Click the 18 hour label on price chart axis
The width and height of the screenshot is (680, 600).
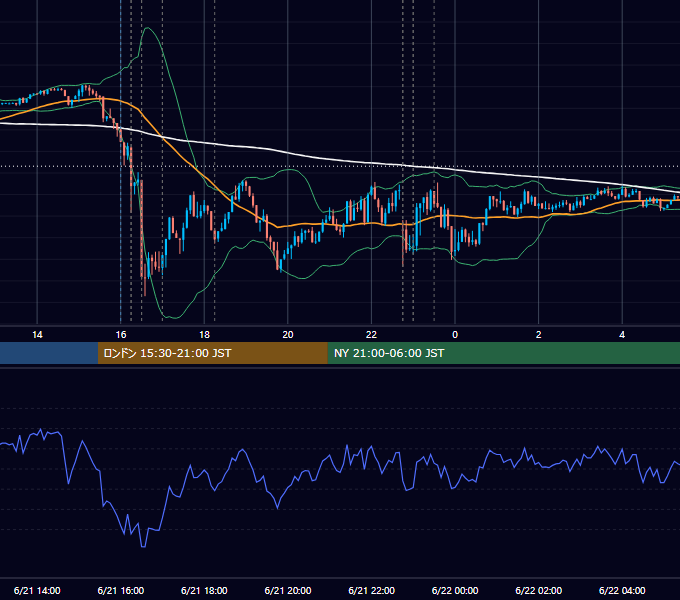204,335
